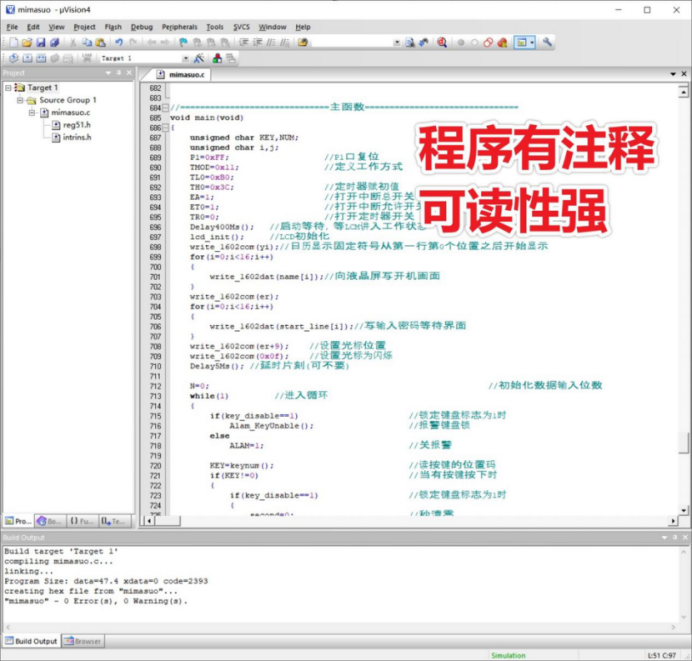The image size is (692, 661).
Task: Collapse the mimasuo.c tree node
Action: pos(32,113)
